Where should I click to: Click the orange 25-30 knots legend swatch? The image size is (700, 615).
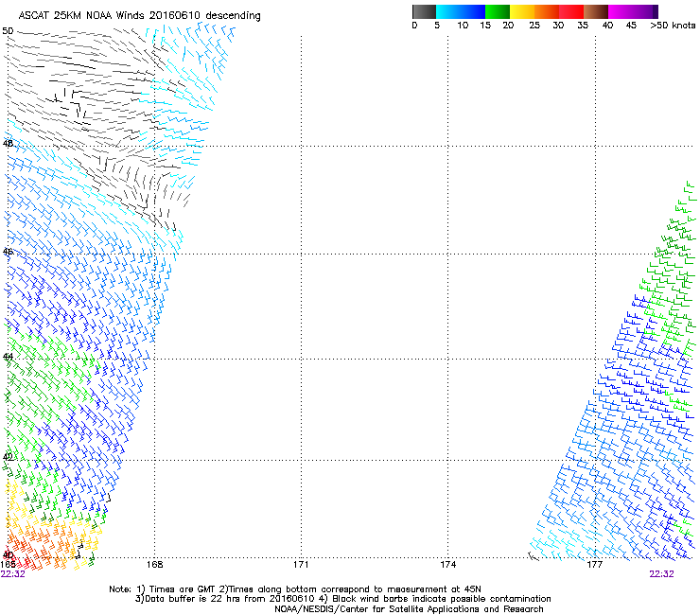(547, 11)
